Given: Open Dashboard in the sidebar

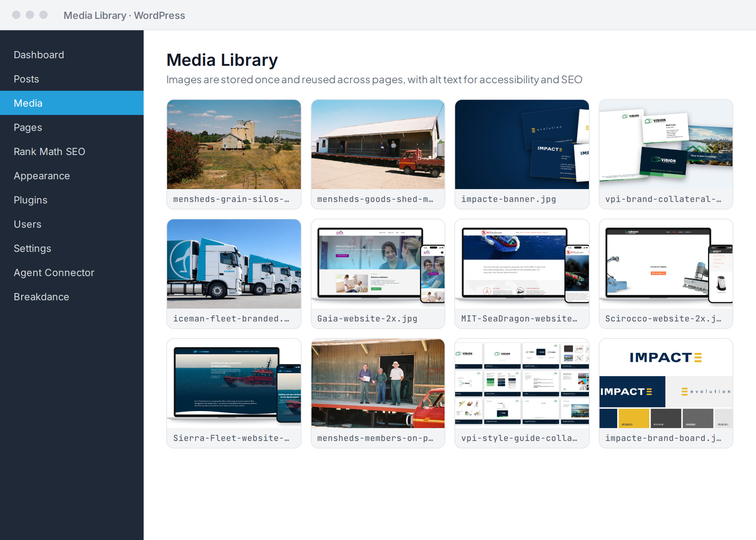Looking at the screenshot, I should pyautogui.click(x=72, y=55).
